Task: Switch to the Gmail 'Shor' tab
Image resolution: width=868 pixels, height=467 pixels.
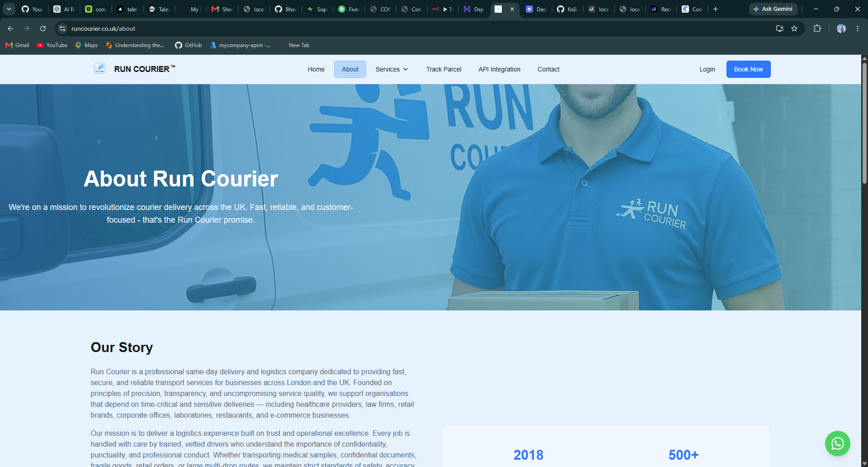Action: (222, 9)
